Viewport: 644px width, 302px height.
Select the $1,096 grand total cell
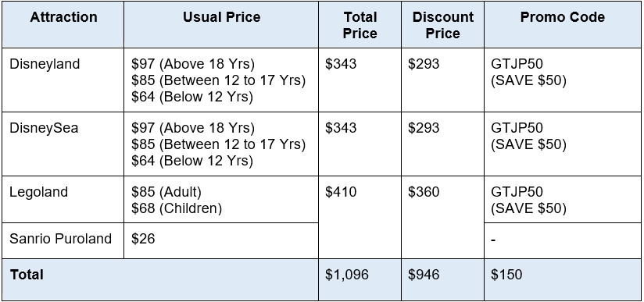[360, 279]
